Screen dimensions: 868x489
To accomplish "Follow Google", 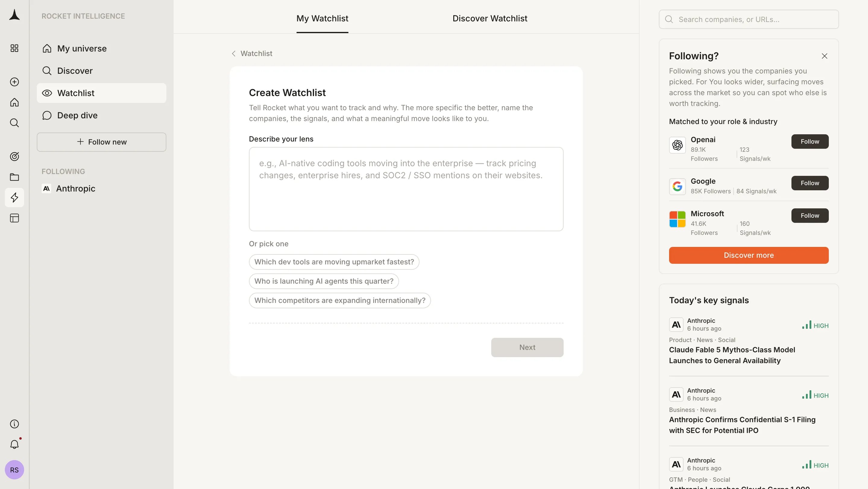I will pyautogui.click(x=810, y=183).
